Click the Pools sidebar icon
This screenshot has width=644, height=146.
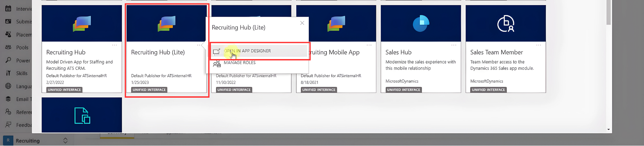(8, 47)
